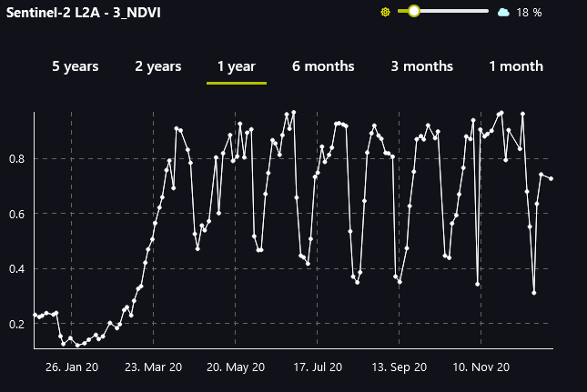Click the last data point on chart
Image resolution: width=587 pixels, height=392 pixels.
[552, 179]
